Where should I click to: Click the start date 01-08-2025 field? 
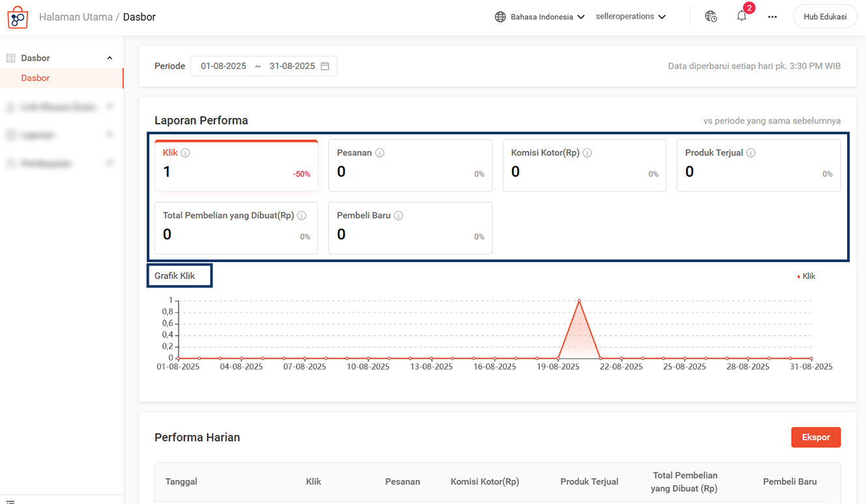224,66
